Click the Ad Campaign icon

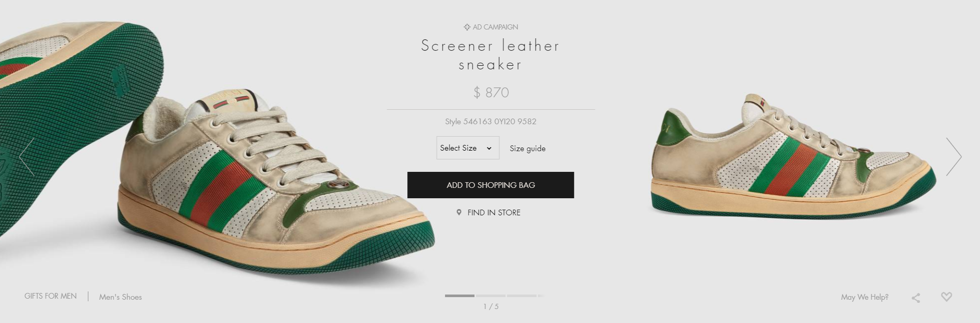coord(467,27)
